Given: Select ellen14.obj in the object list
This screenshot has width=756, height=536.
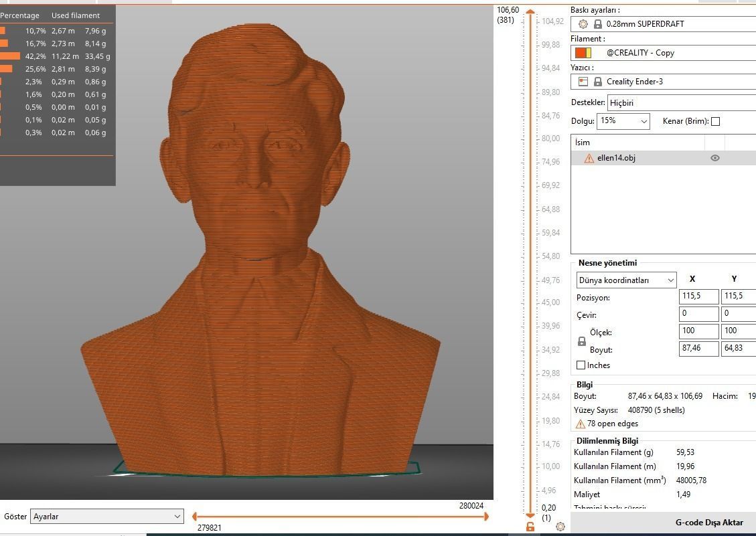Looking at the screenshot, I should coord(664,158).
